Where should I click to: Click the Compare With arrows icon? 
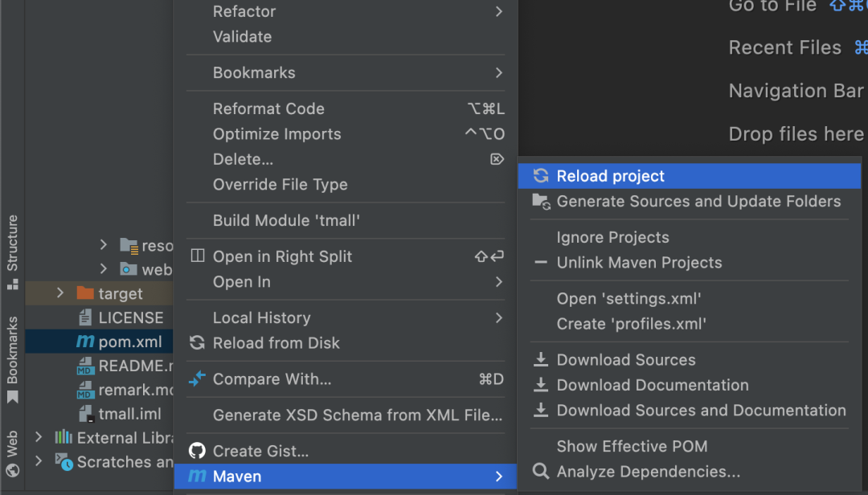[197, 379]
